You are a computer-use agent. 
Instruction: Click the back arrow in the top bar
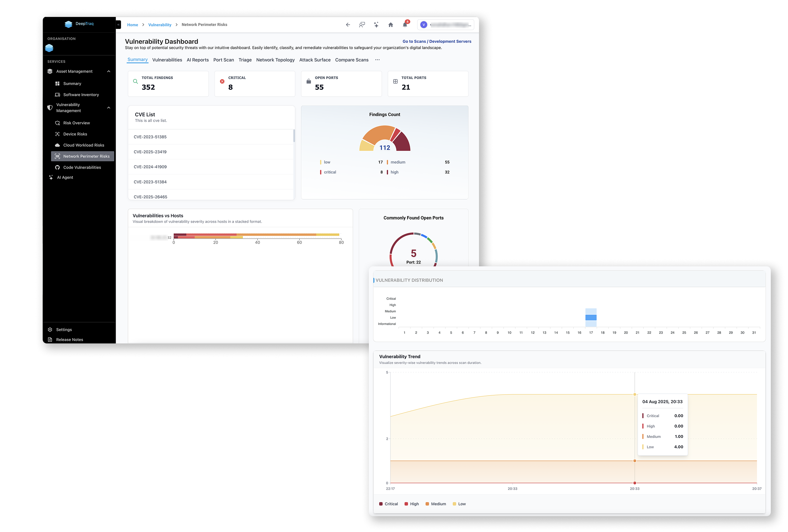tap(348, 25)
